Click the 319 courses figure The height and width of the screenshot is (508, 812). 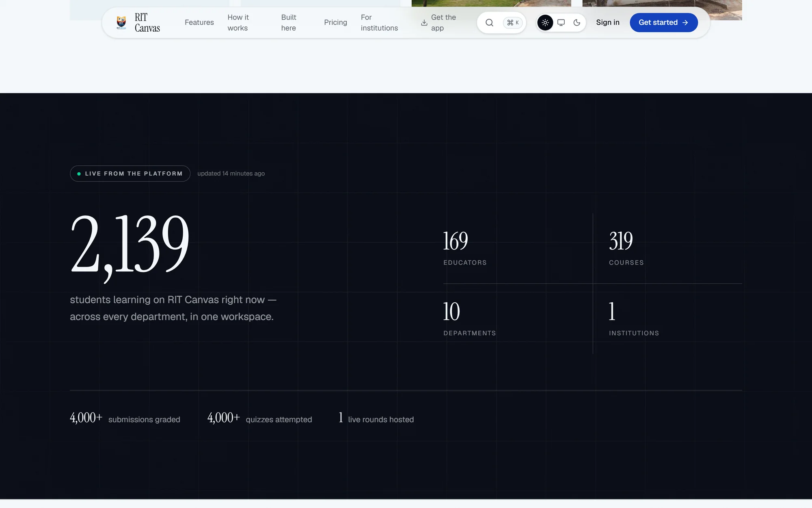click(621, 241)
